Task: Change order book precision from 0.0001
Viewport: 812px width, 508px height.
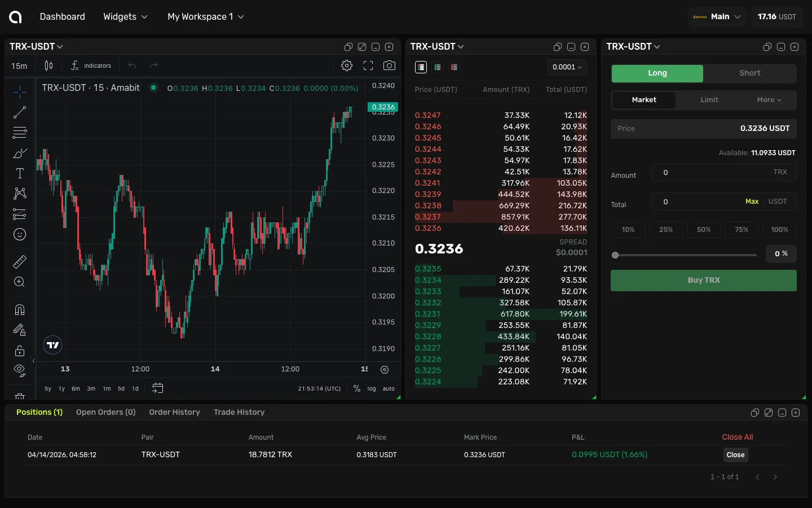Action: [x=567, y=67]
